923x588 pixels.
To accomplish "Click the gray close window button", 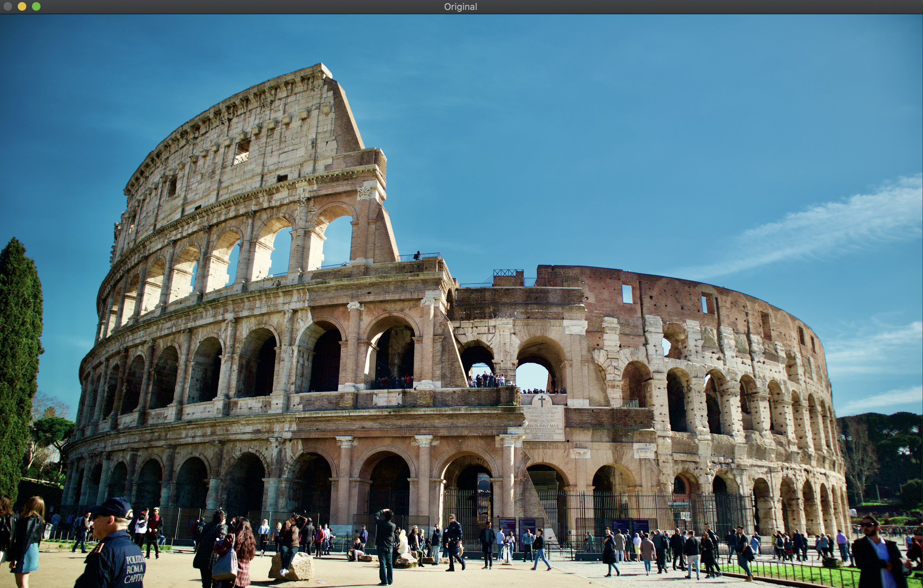I will 8,6.
